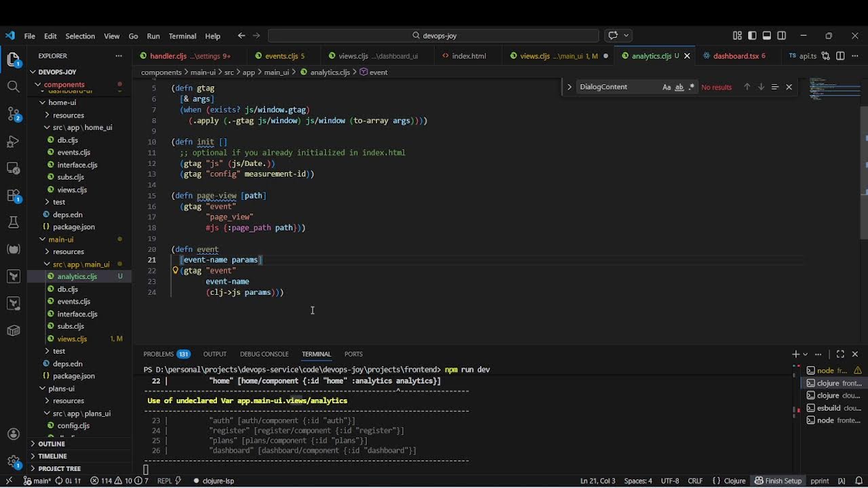Screen dimensions: 868x488
Task: Close the terminal panel
Action: click(854, 354)
